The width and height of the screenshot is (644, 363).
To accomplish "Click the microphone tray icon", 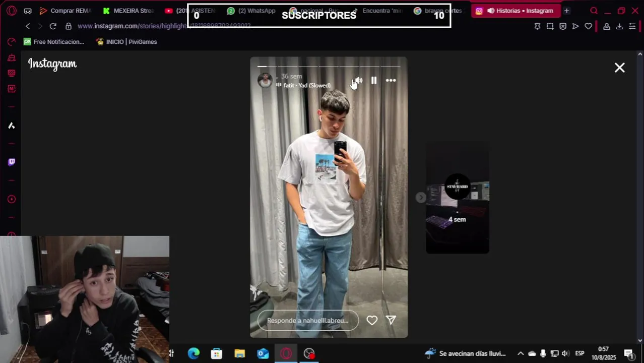I will [543, 353].
